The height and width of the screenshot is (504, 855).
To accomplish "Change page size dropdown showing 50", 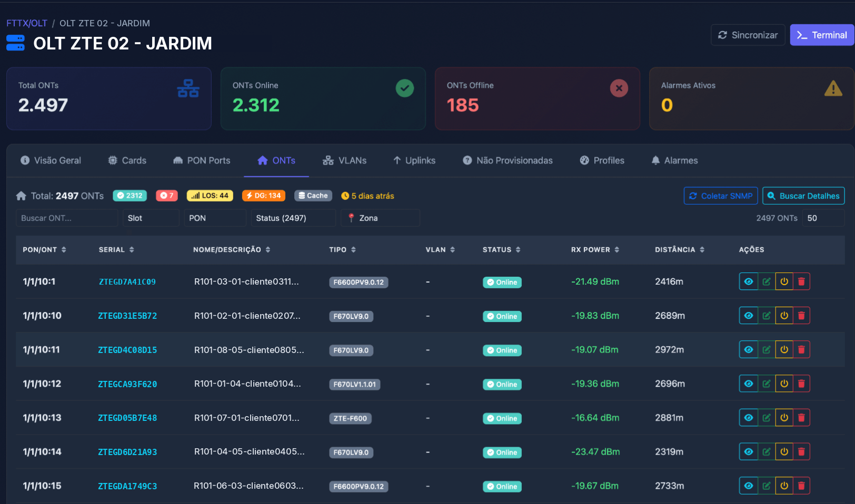I will pyautogui.click(x=823, y=218).
